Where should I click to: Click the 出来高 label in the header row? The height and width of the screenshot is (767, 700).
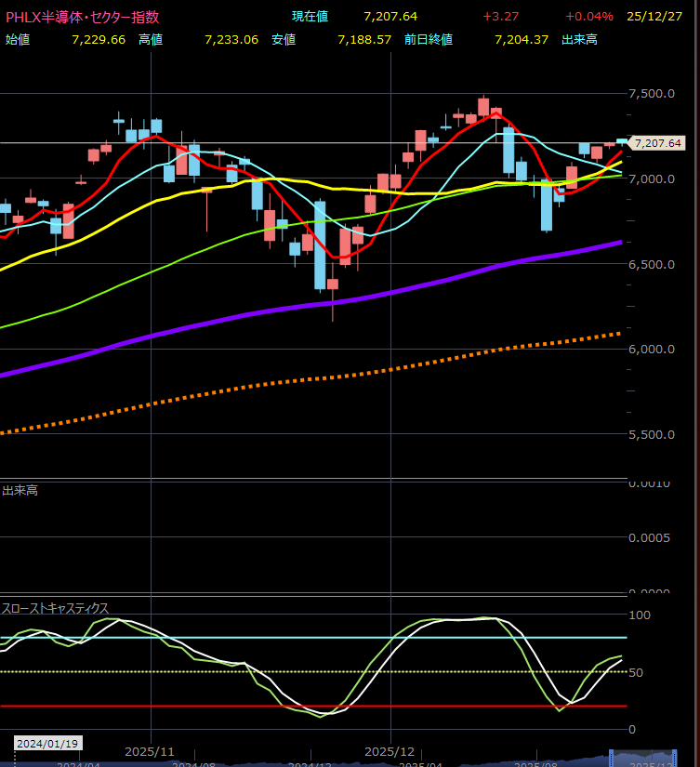pyautogui.click(x=580, y=39)
